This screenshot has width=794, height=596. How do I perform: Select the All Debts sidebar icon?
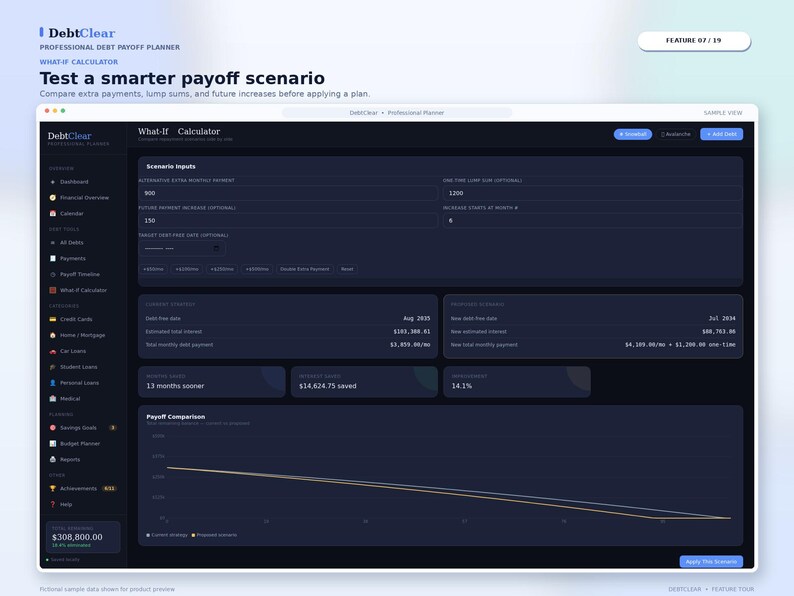click(x=53, y=243)
